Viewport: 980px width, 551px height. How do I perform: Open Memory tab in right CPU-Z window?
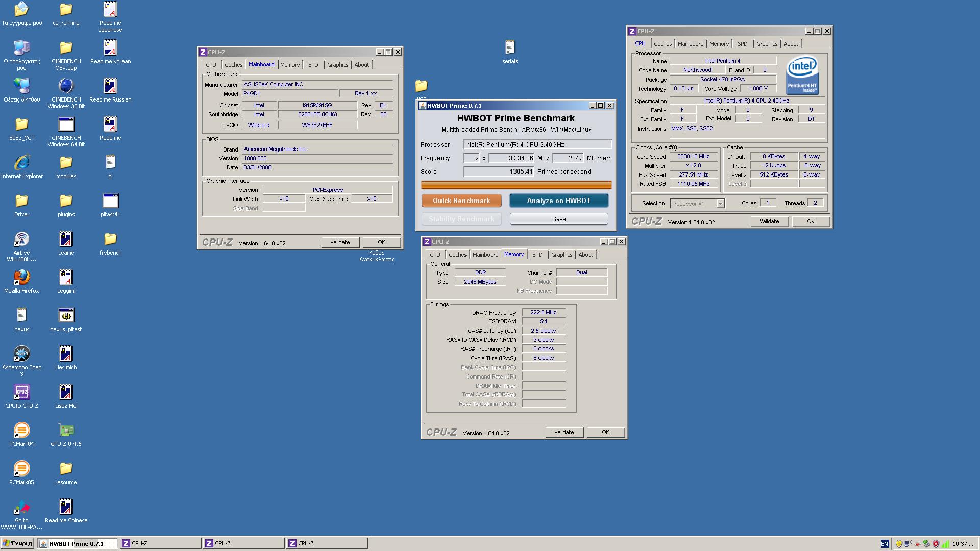pyautogui.click(x=719, y=44)
